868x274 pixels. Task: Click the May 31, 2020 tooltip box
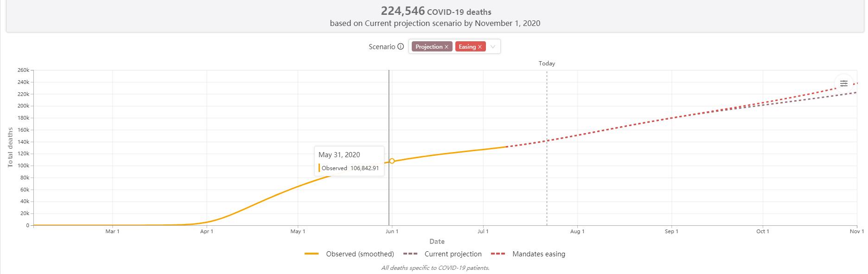click(x=349, y=161)
